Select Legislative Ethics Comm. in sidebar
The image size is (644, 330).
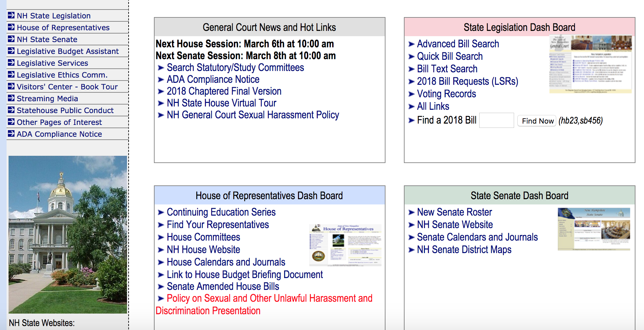click(62, 75)
